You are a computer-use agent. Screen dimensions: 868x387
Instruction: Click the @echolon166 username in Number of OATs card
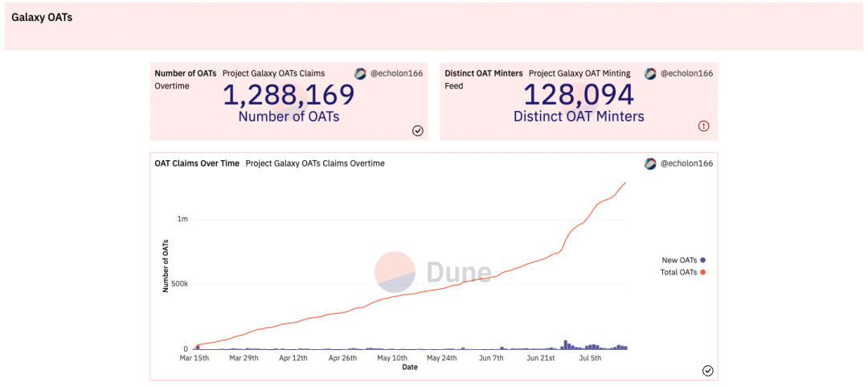(x=396, y=73)
